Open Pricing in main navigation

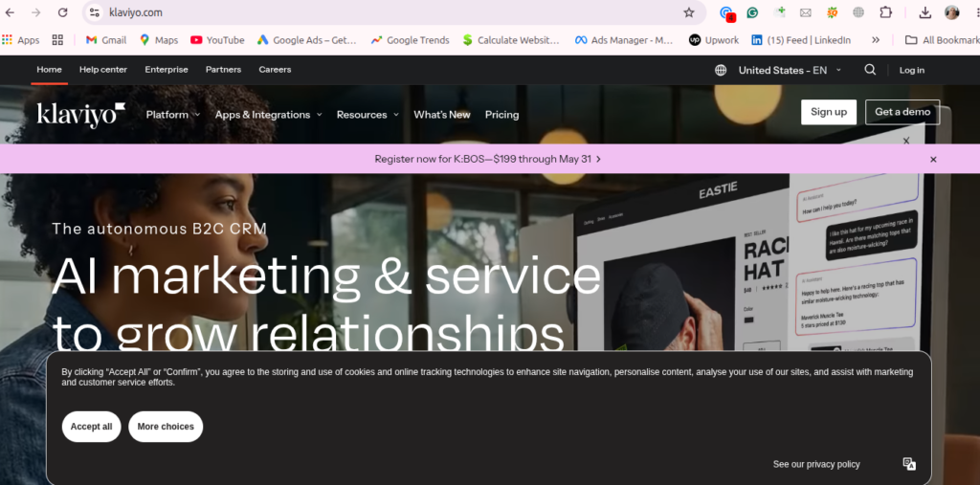click(501, 115)
